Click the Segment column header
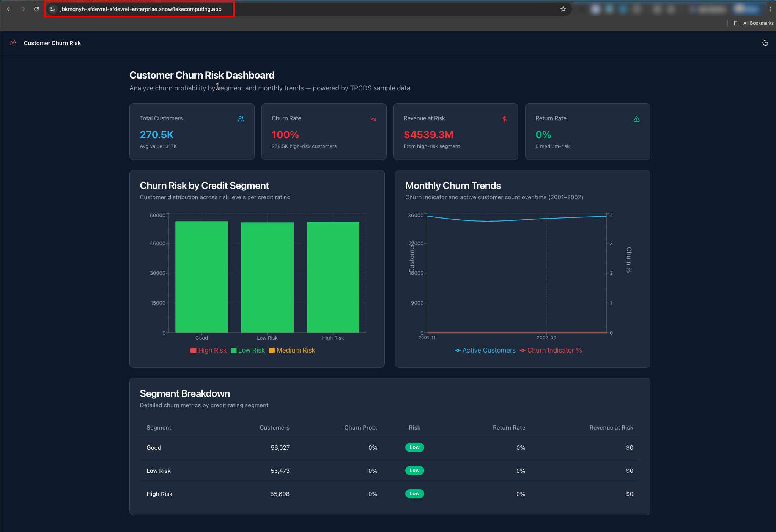The width and height of the screenshot is (776, 532). (159, 428)
